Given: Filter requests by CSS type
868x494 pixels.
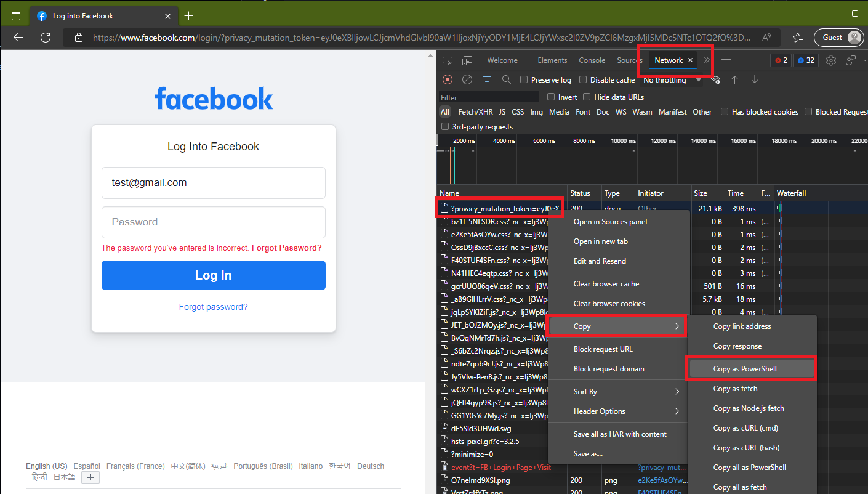Looking at the screenshot, I should coord(518,112).
